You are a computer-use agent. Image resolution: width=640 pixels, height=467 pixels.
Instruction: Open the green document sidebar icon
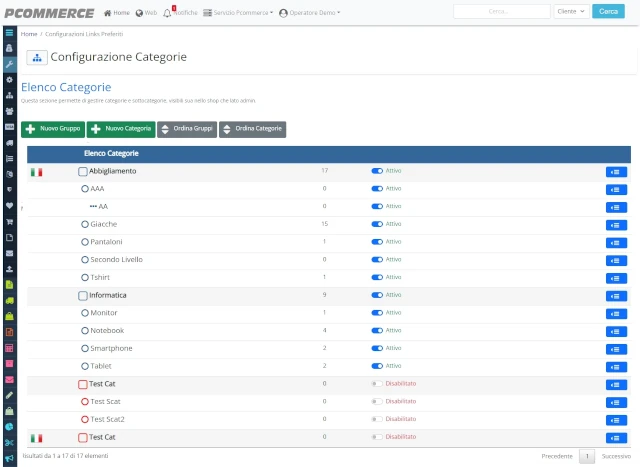tap(9, 285)
